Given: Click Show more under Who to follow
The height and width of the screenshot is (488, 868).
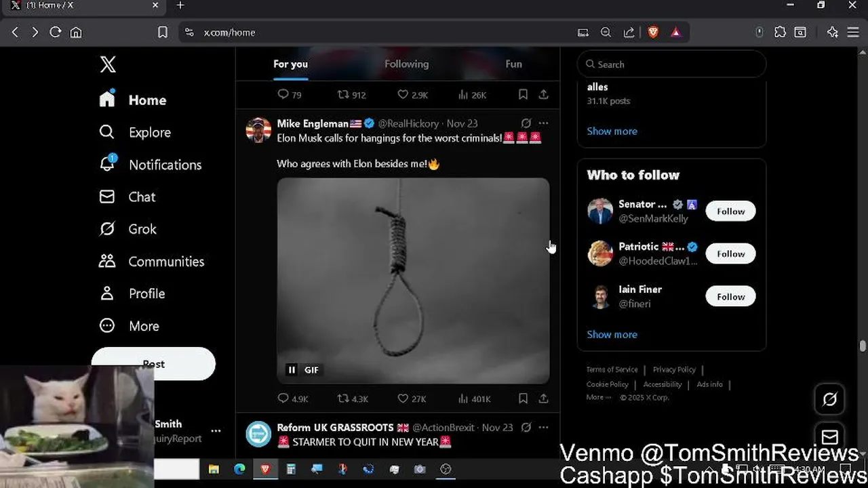Looking at the screenshot, I should (612, 334).
